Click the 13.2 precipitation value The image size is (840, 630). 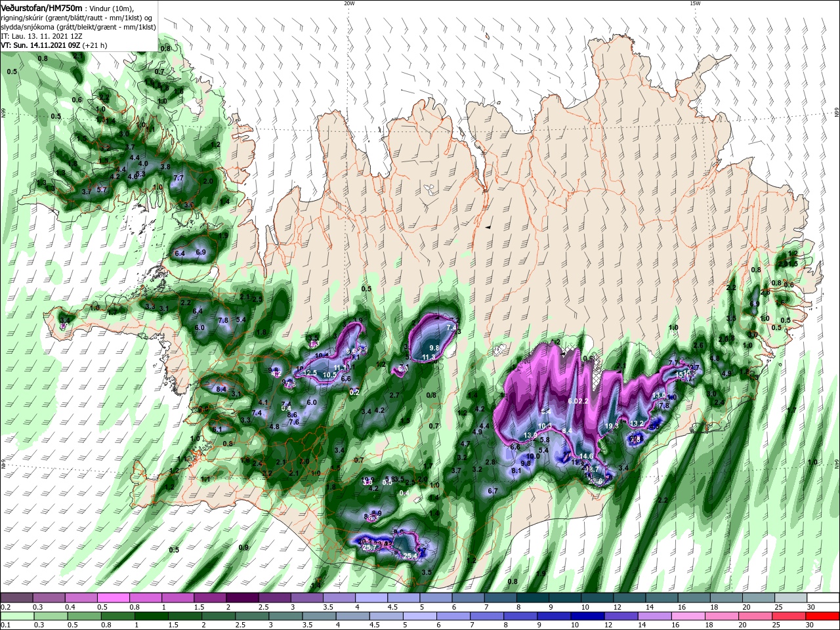pyautogui.click(x=637, y=423)
